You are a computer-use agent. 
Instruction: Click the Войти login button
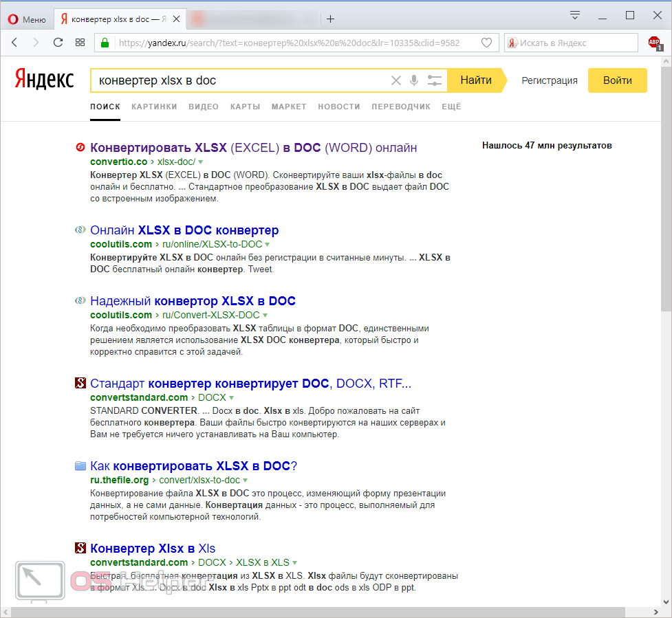pyautogui.click(x=617, y=80)
